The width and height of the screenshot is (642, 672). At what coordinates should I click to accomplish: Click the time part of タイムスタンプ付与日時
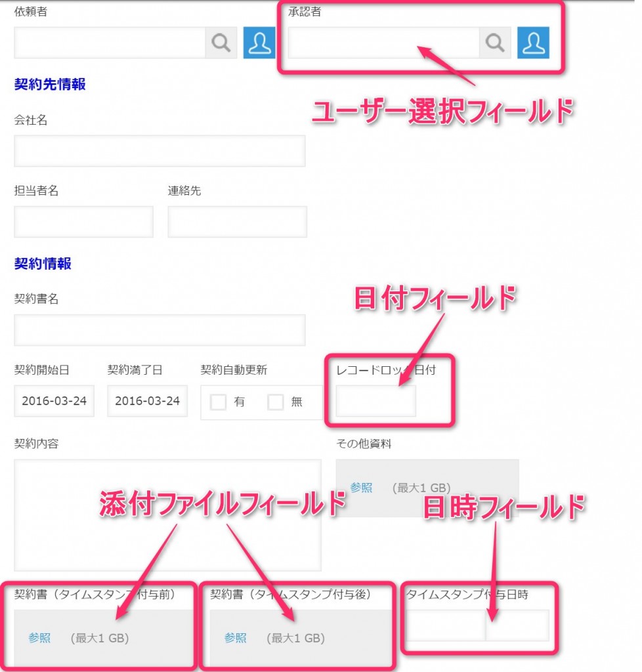(x=517, y=625)
